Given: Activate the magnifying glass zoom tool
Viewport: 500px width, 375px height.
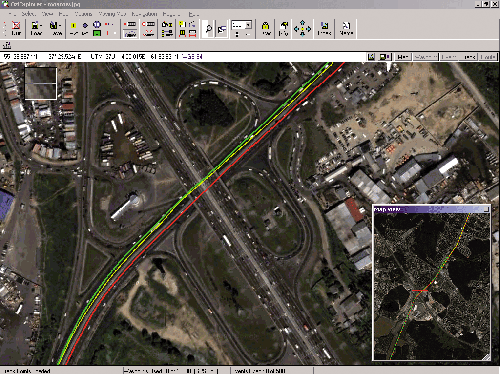Looking at the screenshot, I should pyautogui.click(x=208, y=29).
